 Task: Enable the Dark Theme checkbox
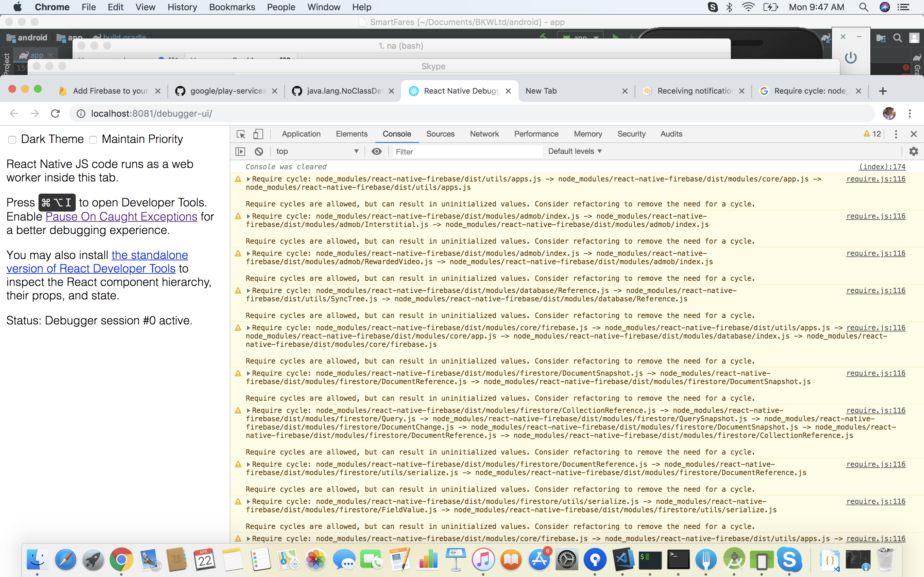pos(12,140)
